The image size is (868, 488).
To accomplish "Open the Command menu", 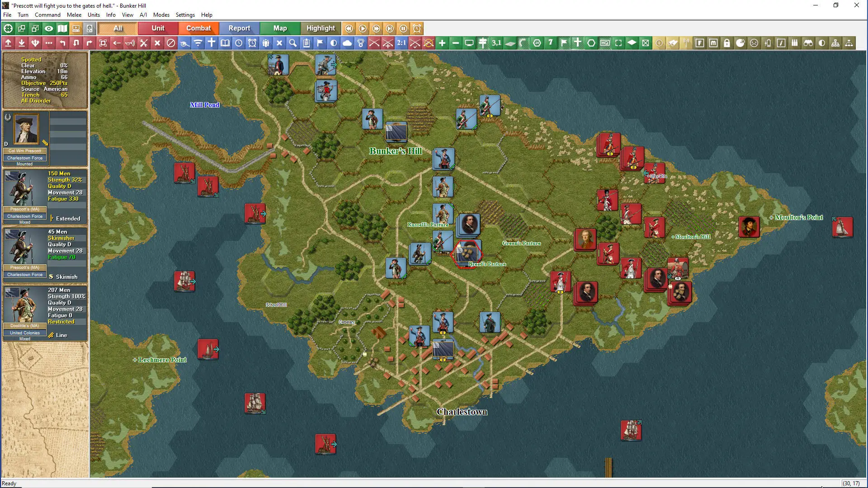I will [47, 15].
